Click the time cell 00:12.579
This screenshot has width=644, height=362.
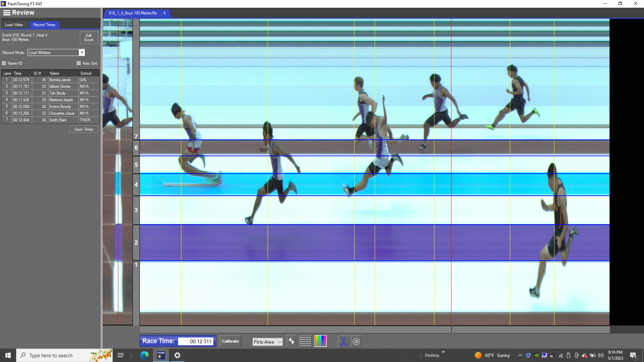click(x=22, y=80)
